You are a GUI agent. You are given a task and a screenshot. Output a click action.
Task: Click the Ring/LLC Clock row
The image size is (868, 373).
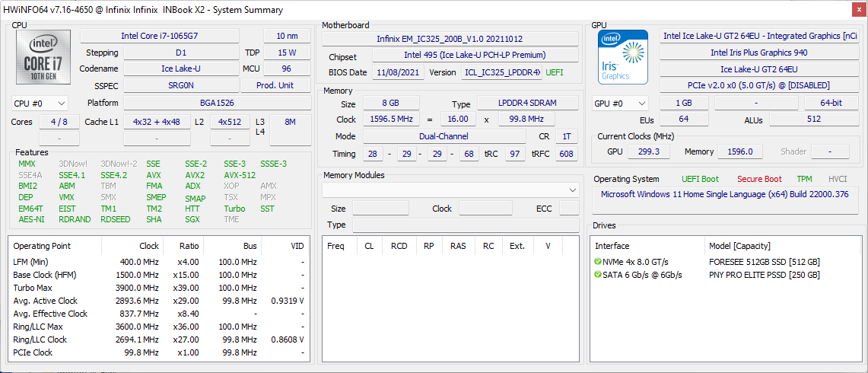pyautogui.click(x=160, y=340)
